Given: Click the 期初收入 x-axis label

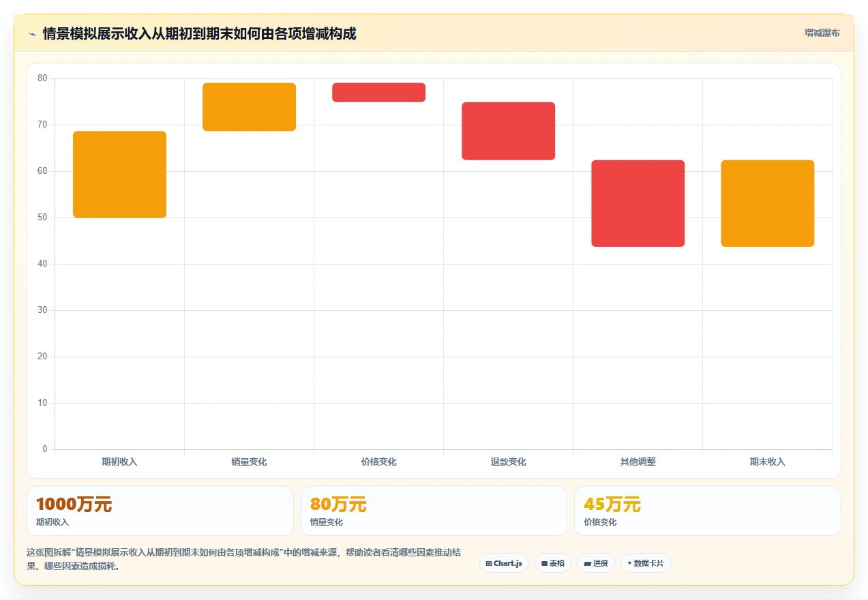Looking at the screenshot, I should tap(119, 462).
